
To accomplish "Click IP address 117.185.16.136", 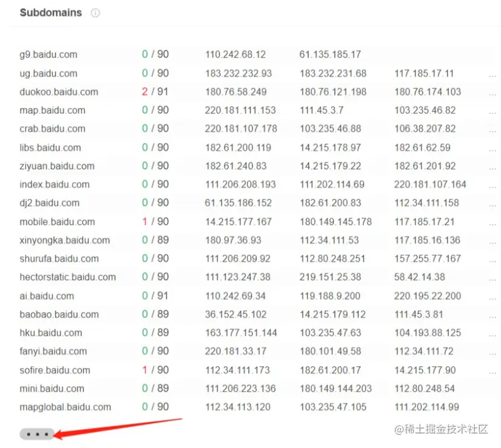I will 427,240.
